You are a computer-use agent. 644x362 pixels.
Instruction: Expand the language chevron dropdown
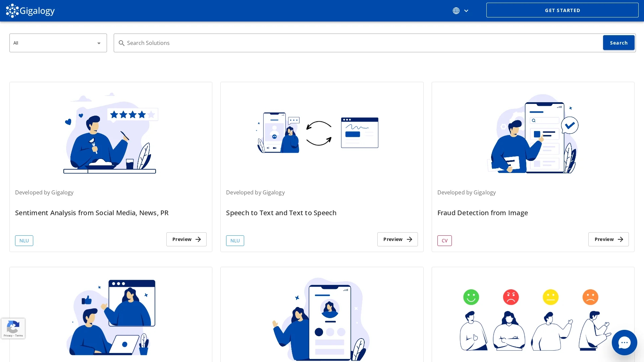[466, 11]
